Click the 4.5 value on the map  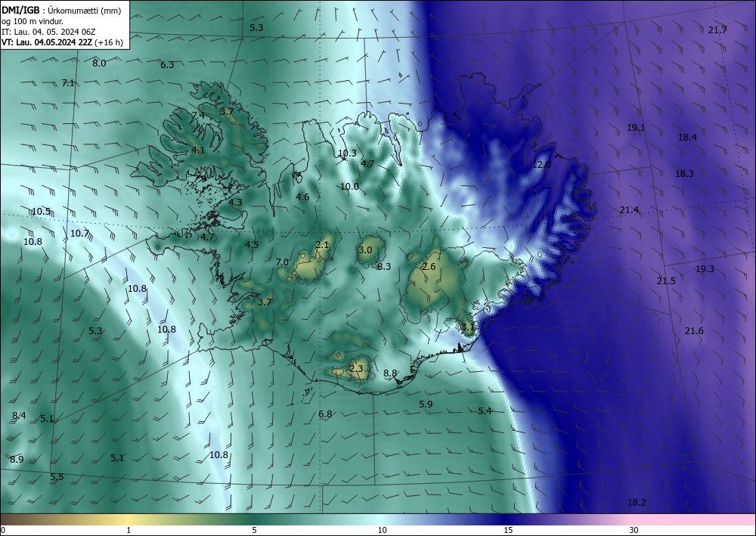(252, 245)
